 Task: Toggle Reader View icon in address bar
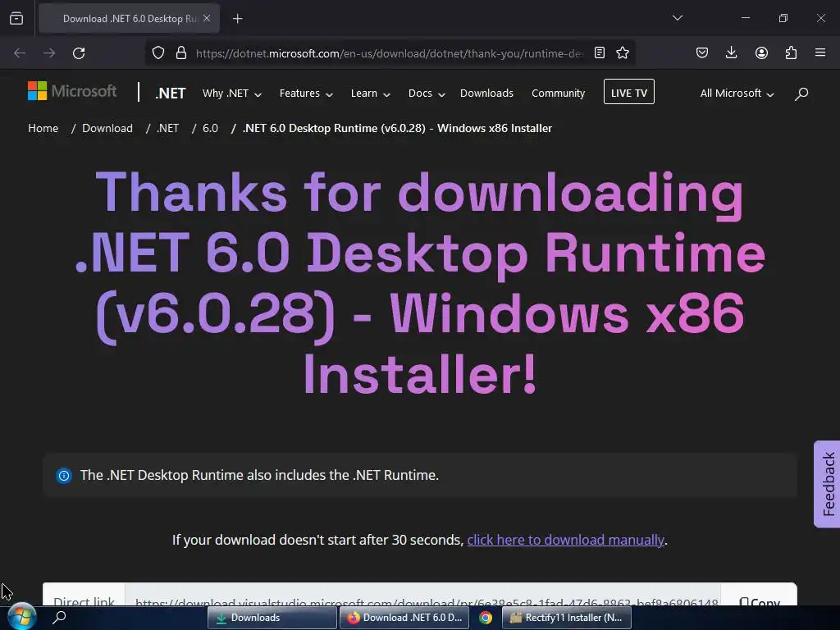click(600, 52)
